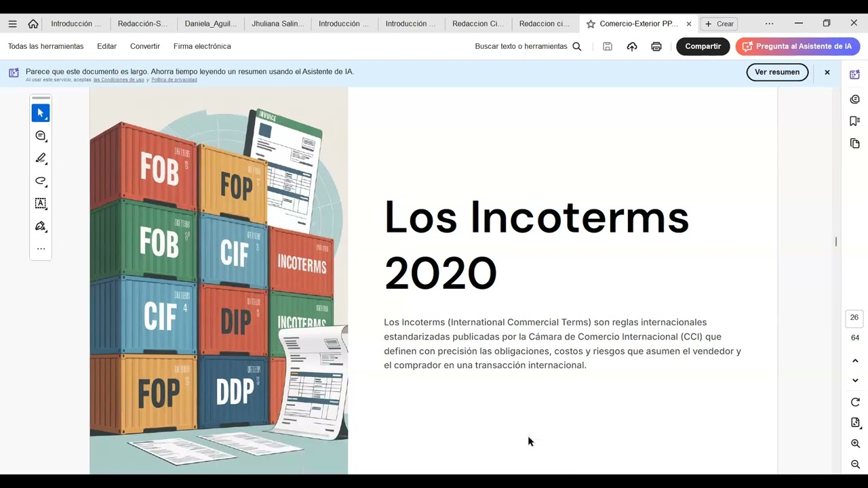This screenshot has height=488, width=868.
Task: Dismiss the AI summary banner
Action: (827, 73)
